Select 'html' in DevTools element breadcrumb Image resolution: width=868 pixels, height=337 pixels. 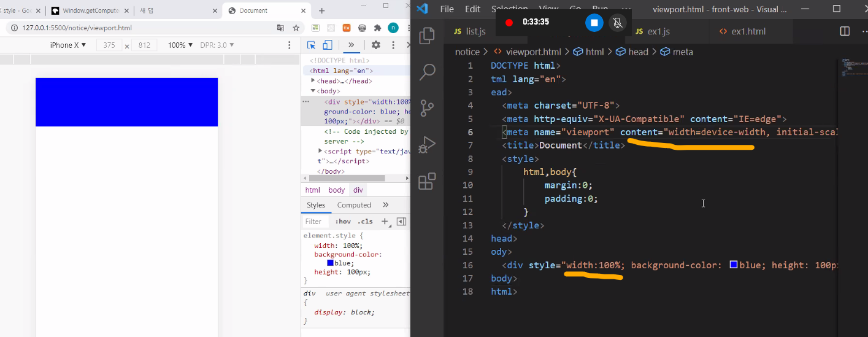pyautogui.click(x=313, y=190)
